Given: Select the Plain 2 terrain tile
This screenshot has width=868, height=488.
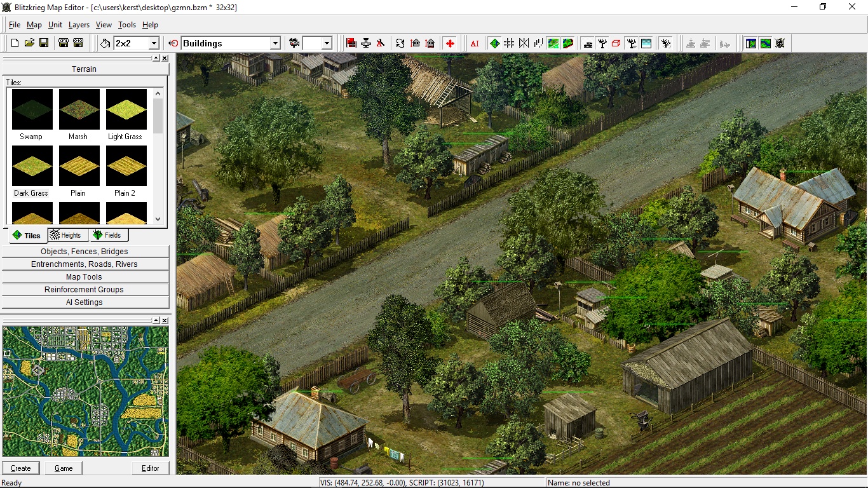Looking at the screenshot, I should tap(126, 172).
